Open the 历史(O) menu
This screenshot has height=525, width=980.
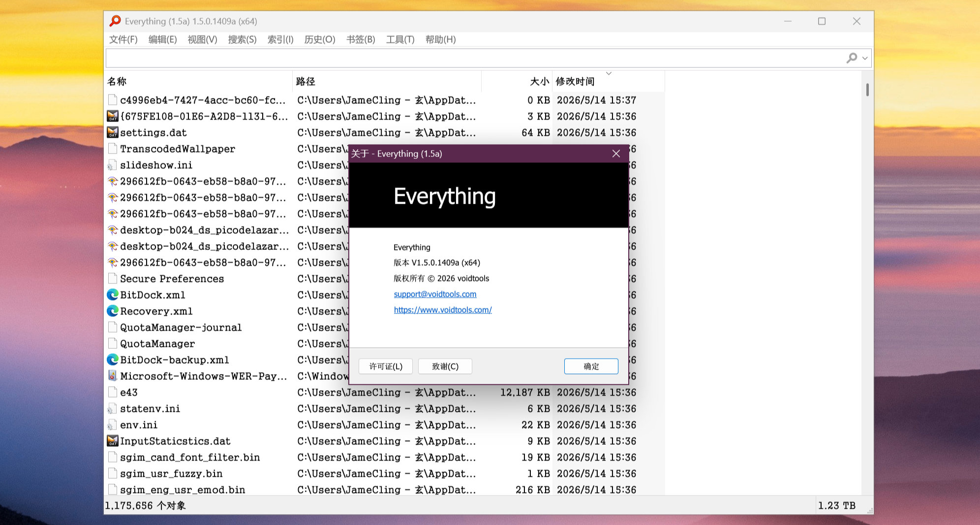(320, 39)
